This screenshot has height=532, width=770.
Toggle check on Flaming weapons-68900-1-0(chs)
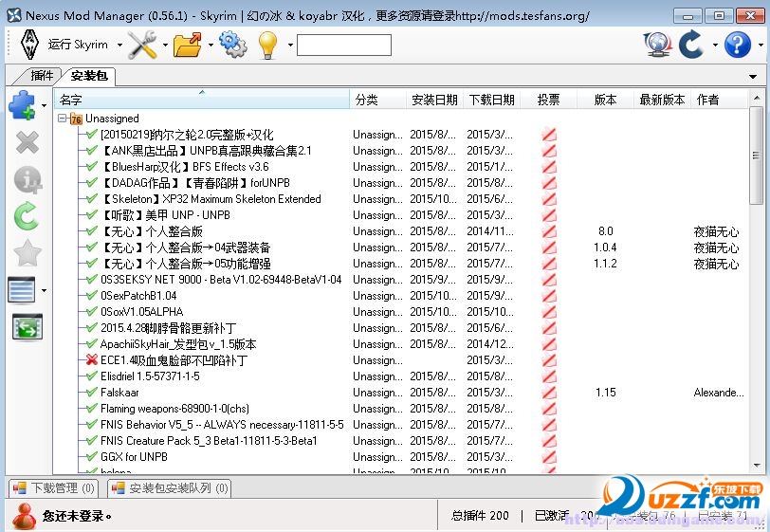tap(91, 408)
